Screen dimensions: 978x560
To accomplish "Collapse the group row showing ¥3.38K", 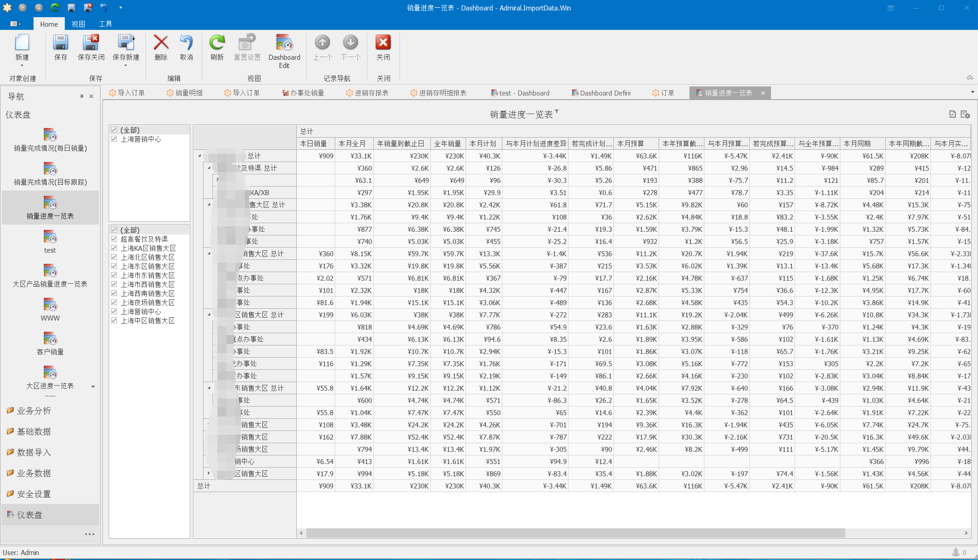I will (209, 205).
